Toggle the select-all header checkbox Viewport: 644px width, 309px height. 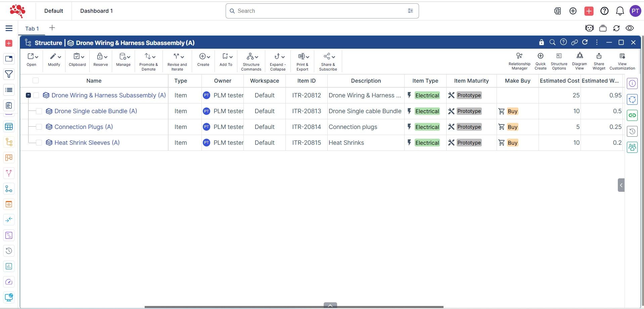pyautogui.click(x=36, y=81)
